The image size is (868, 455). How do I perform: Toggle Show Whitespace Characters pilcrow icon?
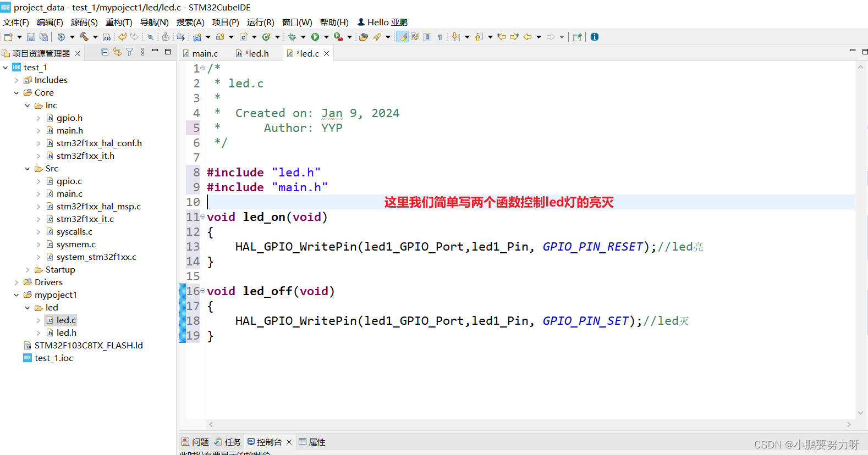[x=440, y=37]
